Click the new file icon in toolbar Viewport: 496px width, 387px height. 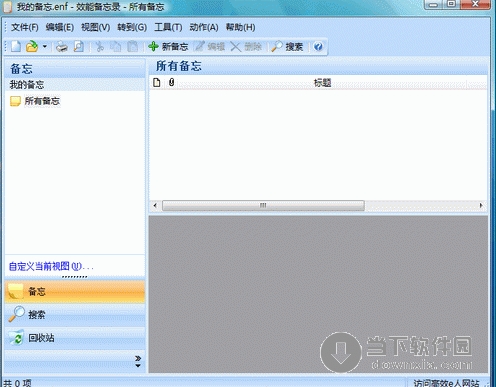point(16,46)
